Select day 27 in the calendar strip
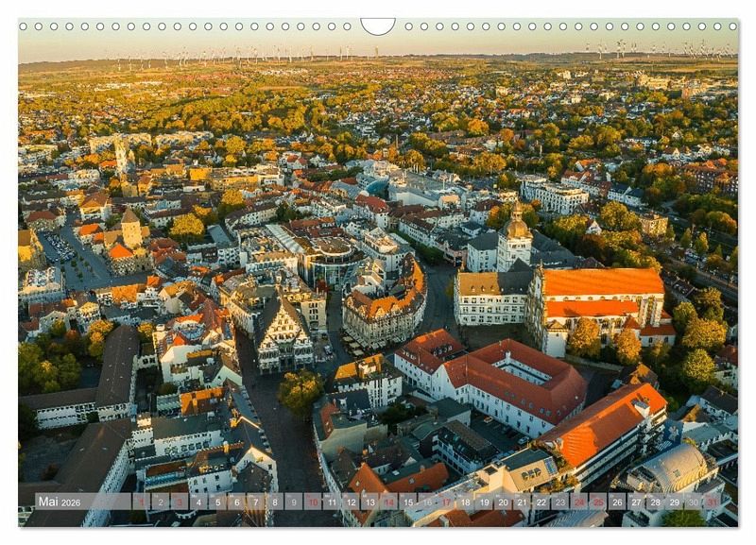756x545 pixels. click(636, 502)
